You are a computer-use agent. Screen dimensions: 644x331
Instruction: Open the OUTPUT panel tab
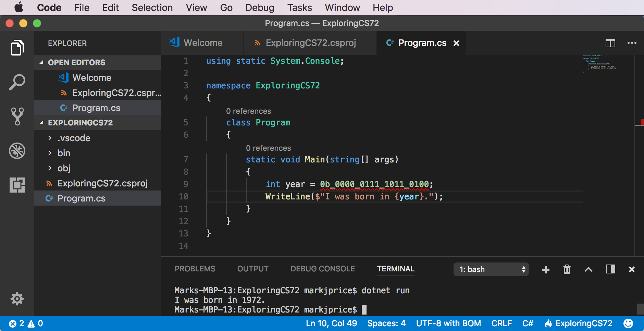pyautogui.click(x=253, y=269)
